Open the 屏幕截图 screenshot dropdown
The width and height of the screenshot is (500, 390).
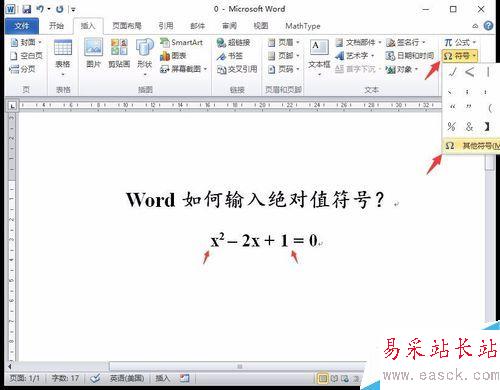point(184,69)
